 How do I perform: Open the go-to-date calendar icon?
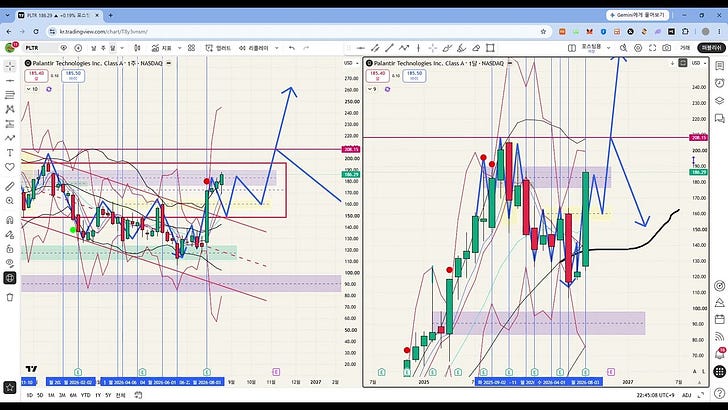click(138, 395)
